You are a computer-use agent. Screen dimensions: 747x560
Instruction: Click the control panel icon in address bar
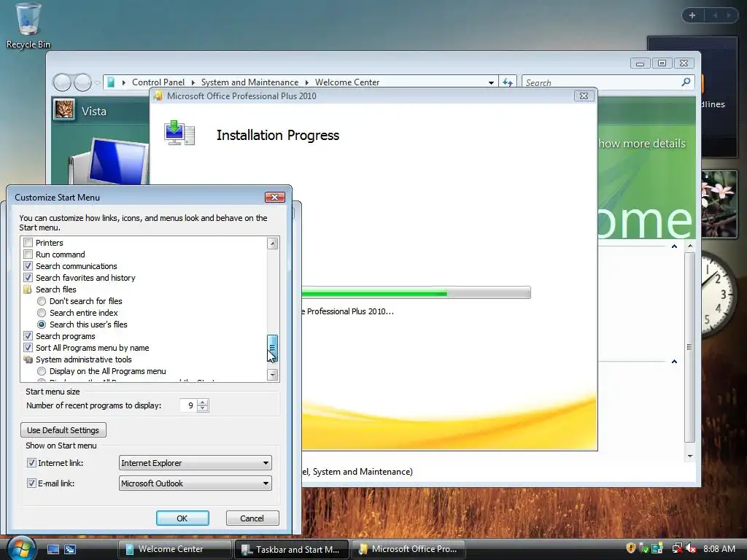coord(111,82)
